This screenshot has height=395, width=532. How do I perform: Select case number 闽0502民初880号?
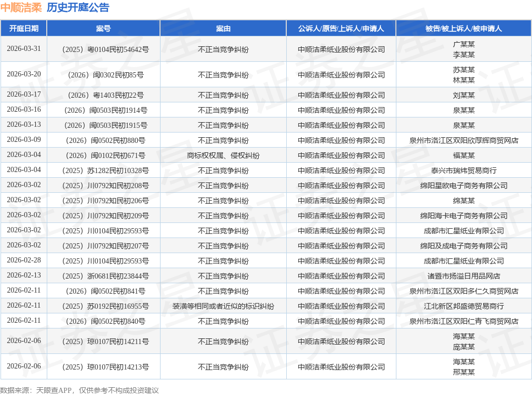pos(105,140)
